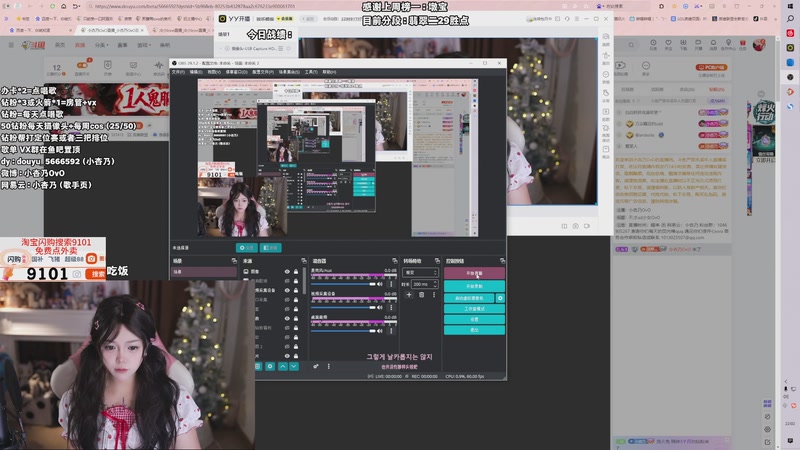Click sources list vertical scrollbar in OBS

click(305, 281)
